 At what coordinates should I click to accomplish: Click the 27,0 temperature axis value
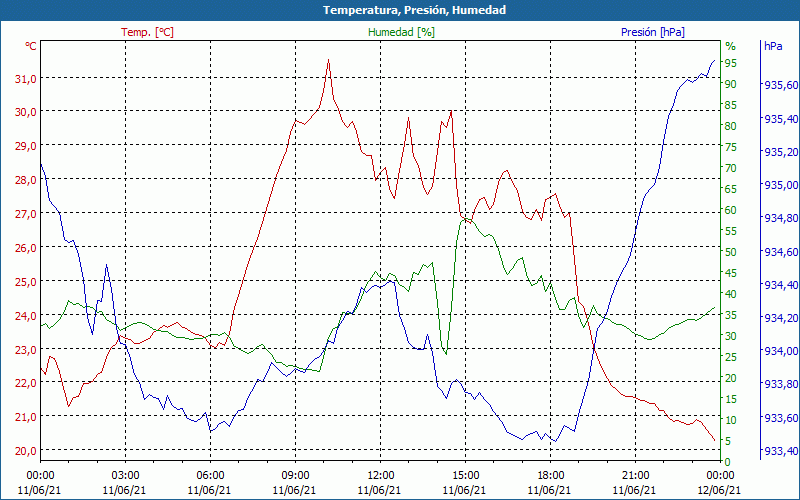[x=26, y=214]
